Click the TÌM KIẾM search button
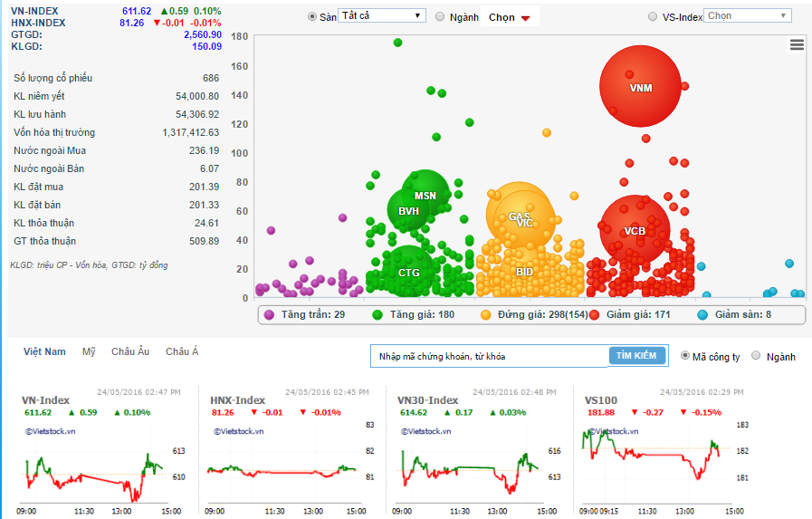Screen dimensions: 812x519 pos(636,355)
